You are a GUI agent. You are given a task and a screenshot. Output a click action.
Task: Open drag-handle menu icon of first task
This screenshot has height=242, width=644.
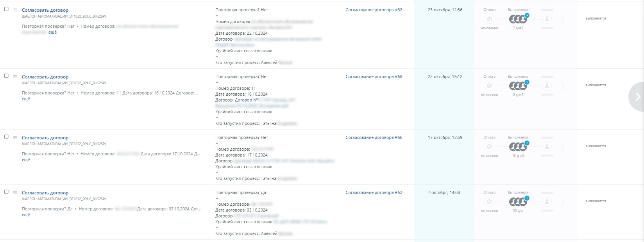(15, 10)
